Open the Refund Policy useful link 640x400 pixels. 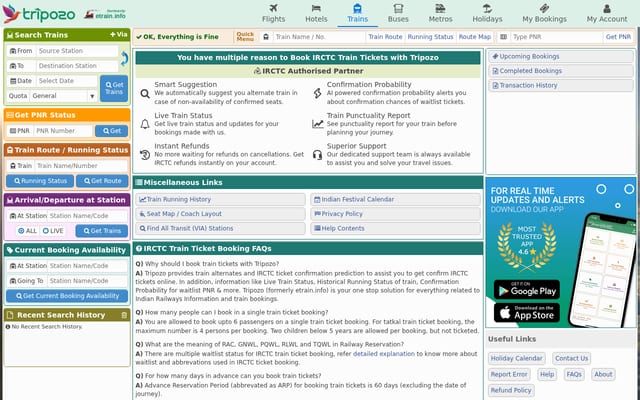[x=511, y=390]
